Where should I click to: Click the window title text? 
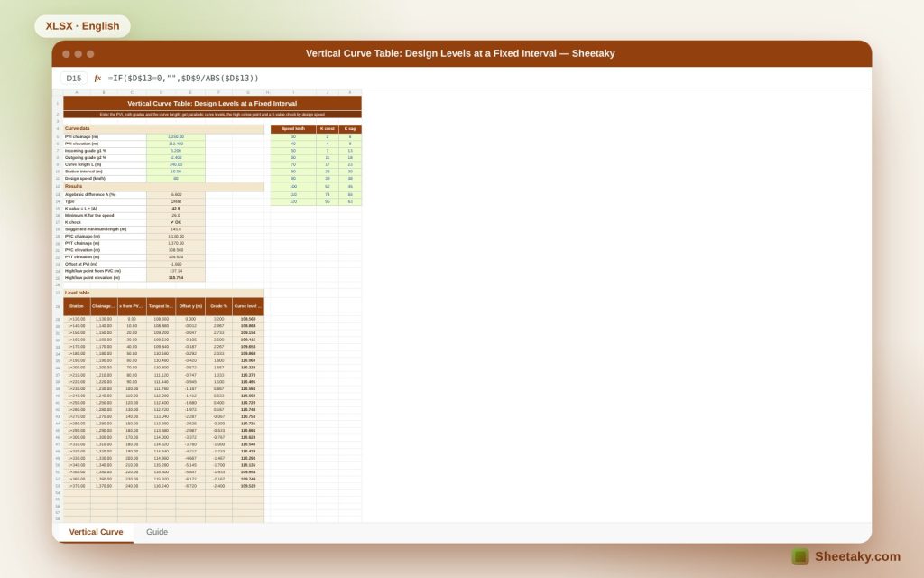[x=460, y=53]
